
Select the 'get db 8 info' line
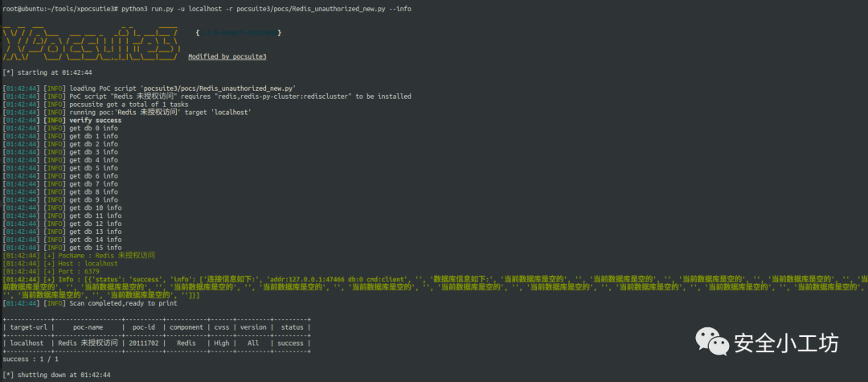[60, 192]
